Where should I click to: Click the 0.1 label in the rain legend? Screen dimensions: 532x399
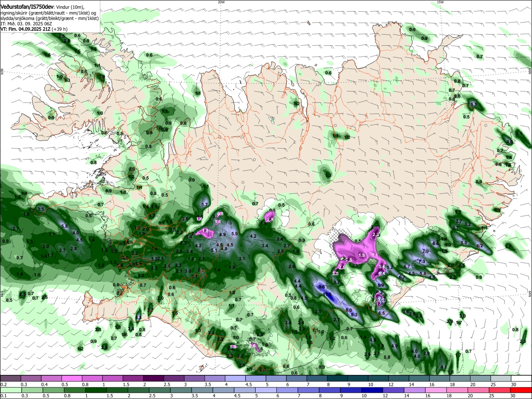[3, 396]
